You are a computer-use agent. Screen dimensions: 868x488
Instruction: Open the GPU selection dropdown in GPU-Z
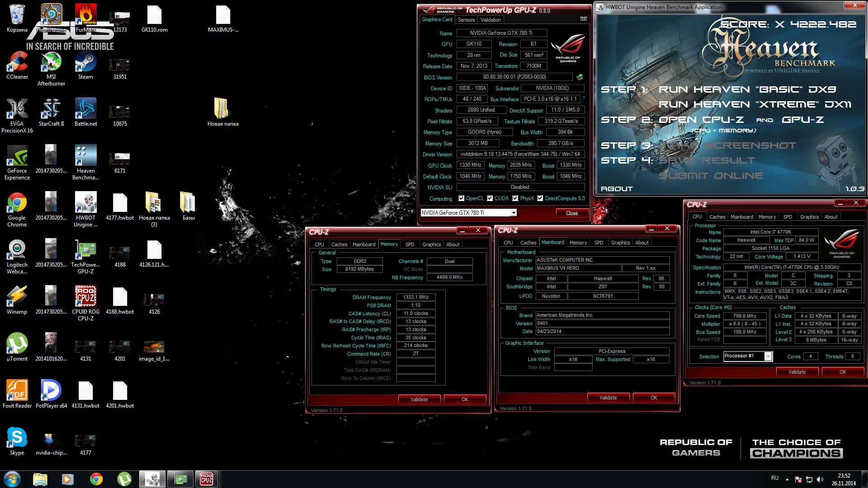514,213
